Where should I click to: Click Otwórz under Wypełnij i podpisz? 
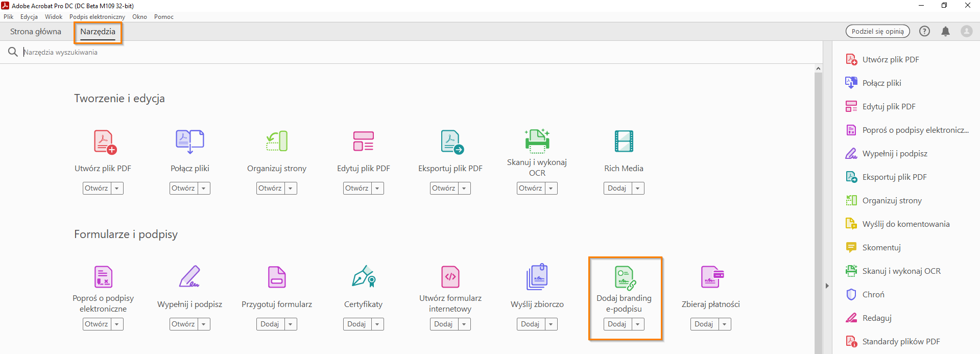[x=183, y=324]
